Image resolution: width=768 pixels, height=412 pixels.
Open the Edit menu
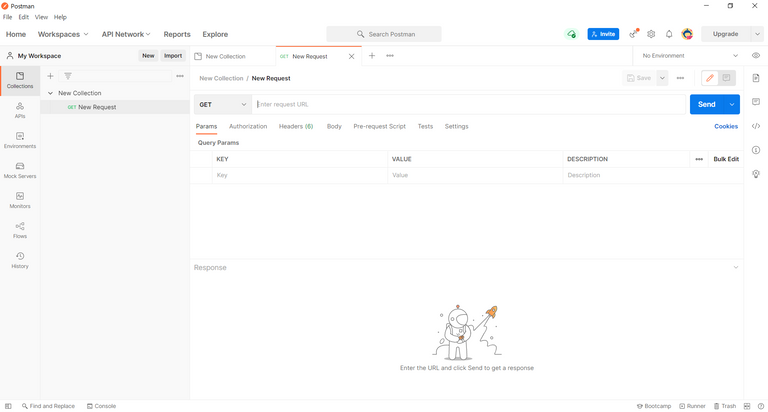24,17
